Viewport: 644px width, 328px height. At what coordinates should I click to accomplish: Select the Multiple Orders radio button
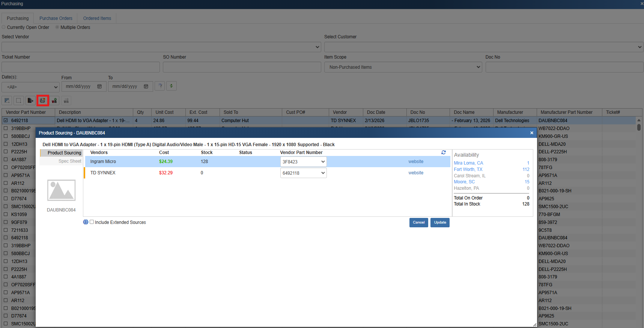(57, 27)
